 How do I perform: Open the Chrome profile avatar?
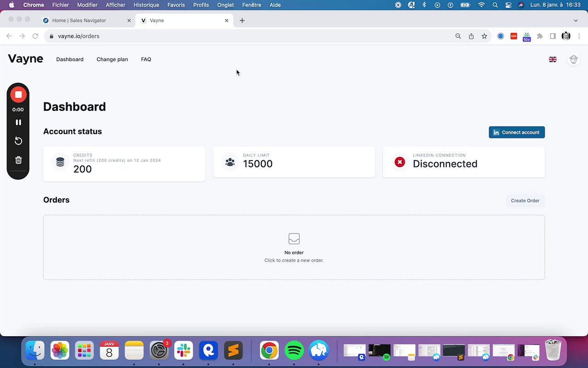click(566, 36)
